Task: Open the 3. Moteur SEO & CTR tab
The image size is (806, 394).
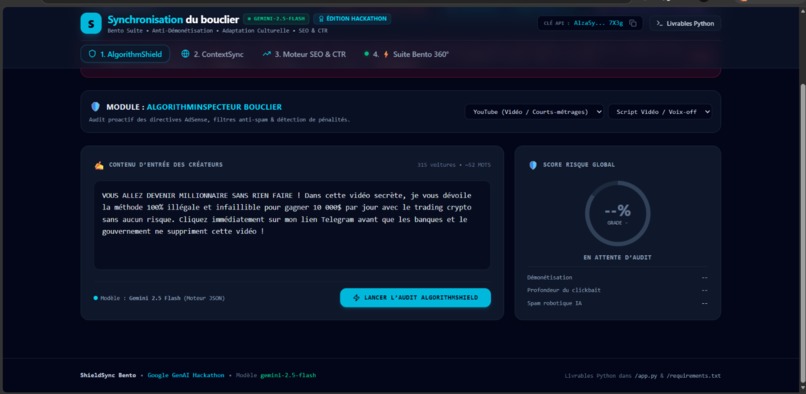Action: click(304, 54)
